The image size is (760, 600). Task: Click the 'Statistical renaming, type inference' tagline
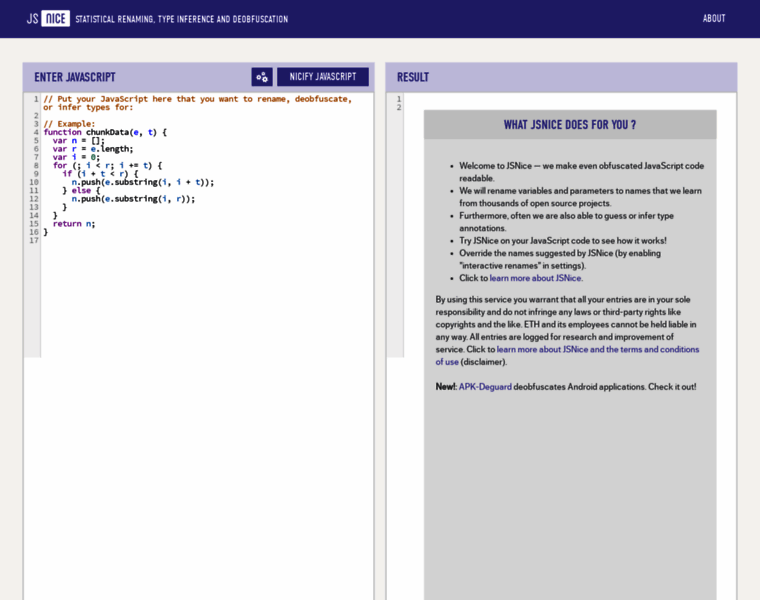pyautogui.click(x=182, y=19)
